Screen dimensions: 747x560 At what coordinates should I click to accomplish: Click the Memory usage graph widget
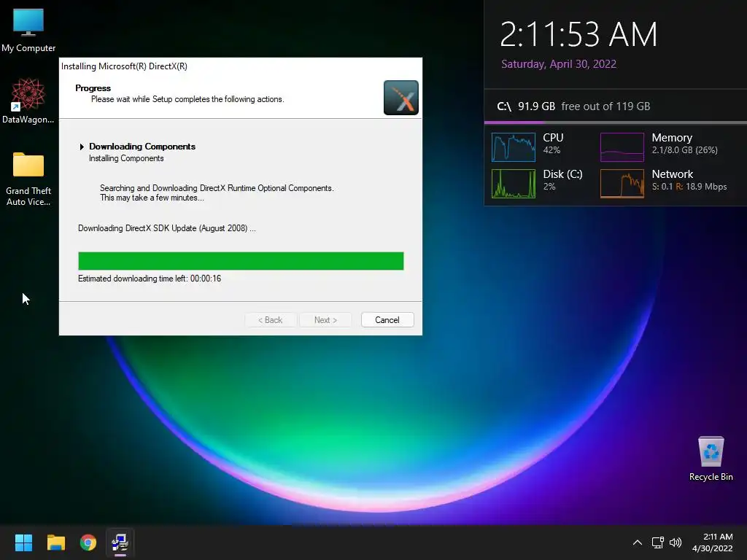click(622, 147)
